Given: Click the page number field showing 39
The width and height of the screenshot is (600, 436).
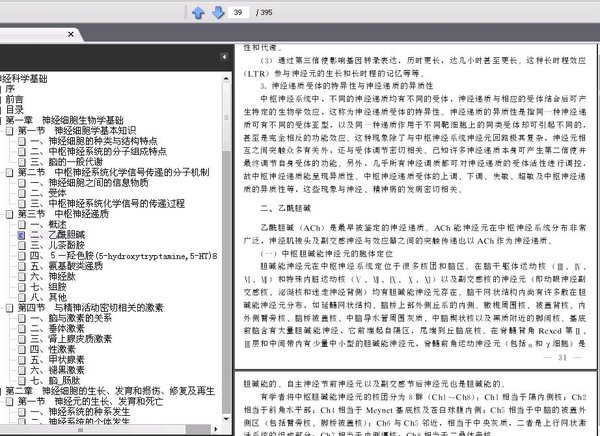Looking at the screenshot, I should point(241,13).
